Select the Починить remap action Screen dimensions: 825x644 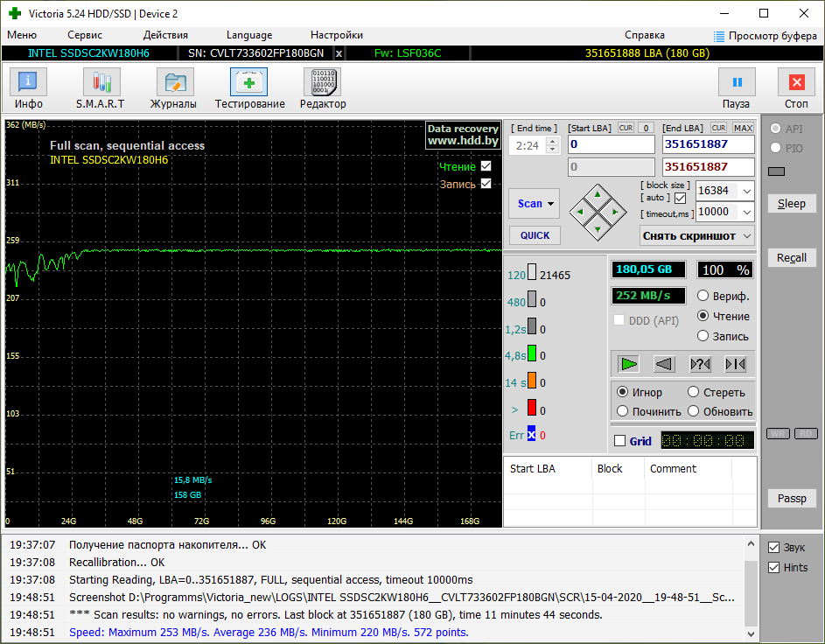pos(622,411)
